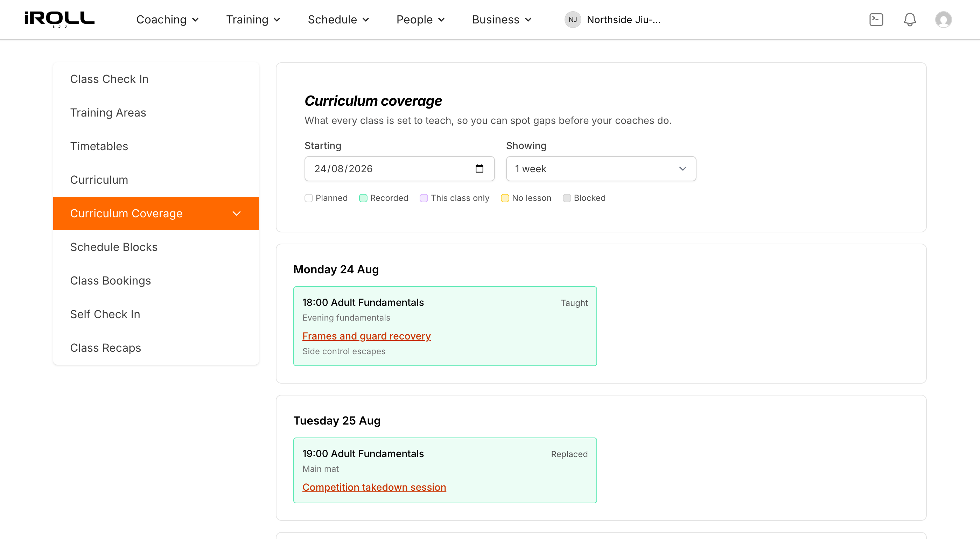Screen dimensions: 980x539
Task: Click the grey Blocked legend swatch
Action: pyautogui.click(x=566, y=198)
